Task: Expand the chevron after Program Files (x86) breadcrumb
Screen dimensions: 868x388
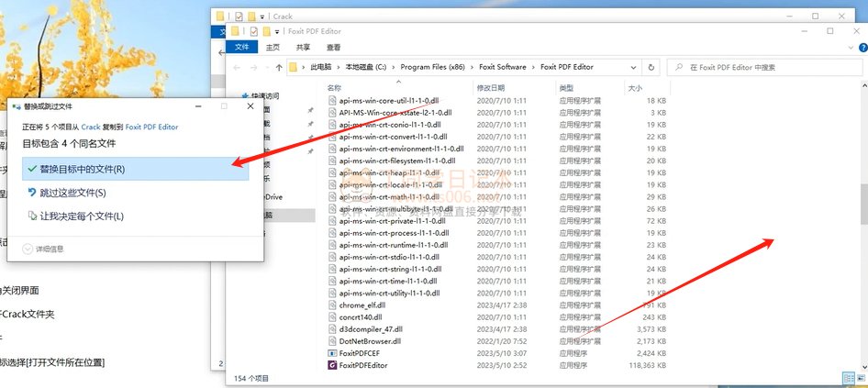Action: pyautogui.click(x=472, y=67)
